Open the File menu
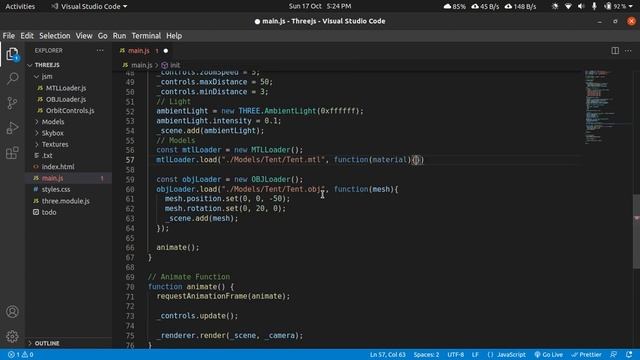 (x=9, y=36)
